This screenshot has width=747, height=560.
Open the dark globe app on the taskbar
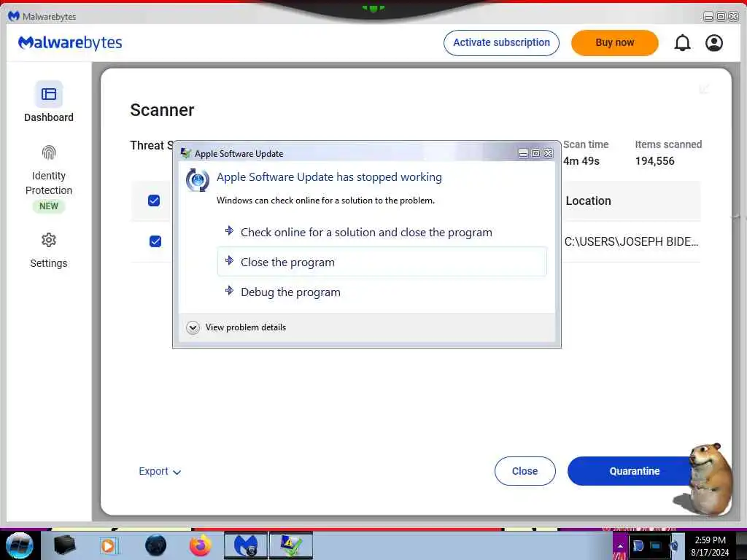155,545
